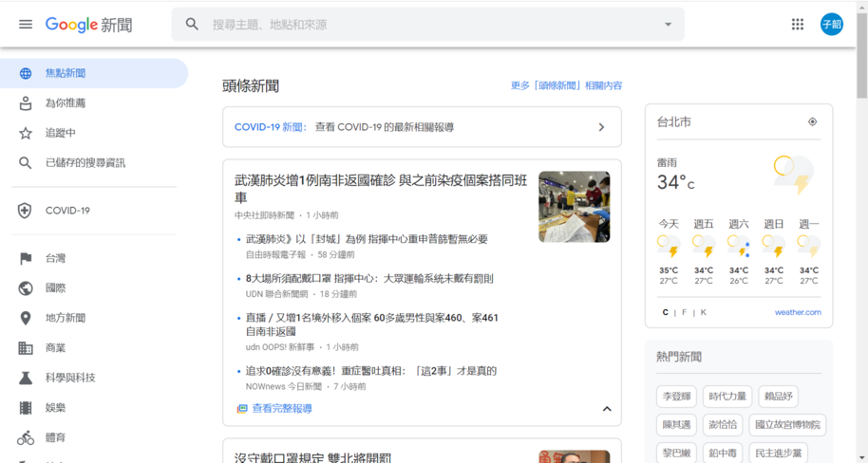Viewport: 868px width, 463px height.
Task: Click the flag icon beside 台灣
Action: pyautogui.click(x=26, y=258)
